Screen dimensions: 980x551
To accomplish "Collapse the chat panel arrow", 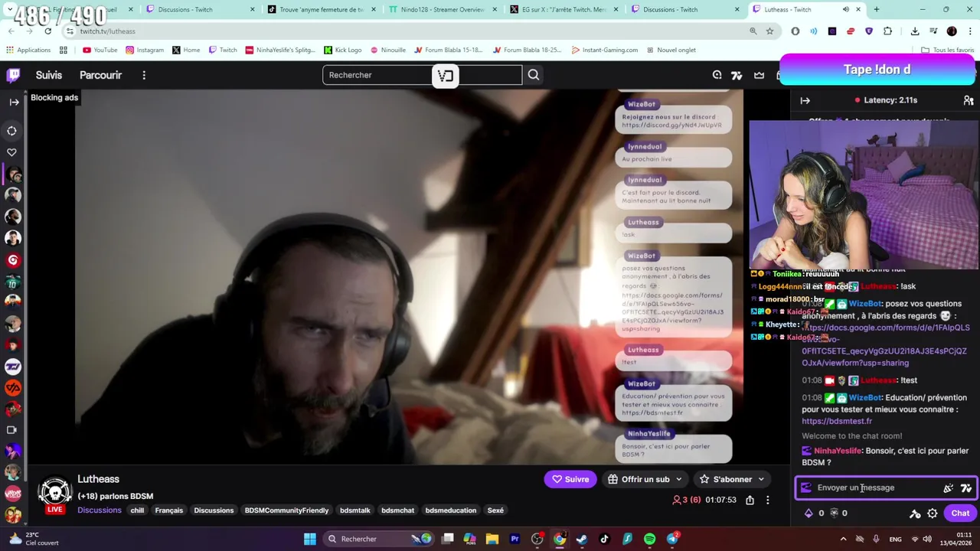I will pos(805,100).
